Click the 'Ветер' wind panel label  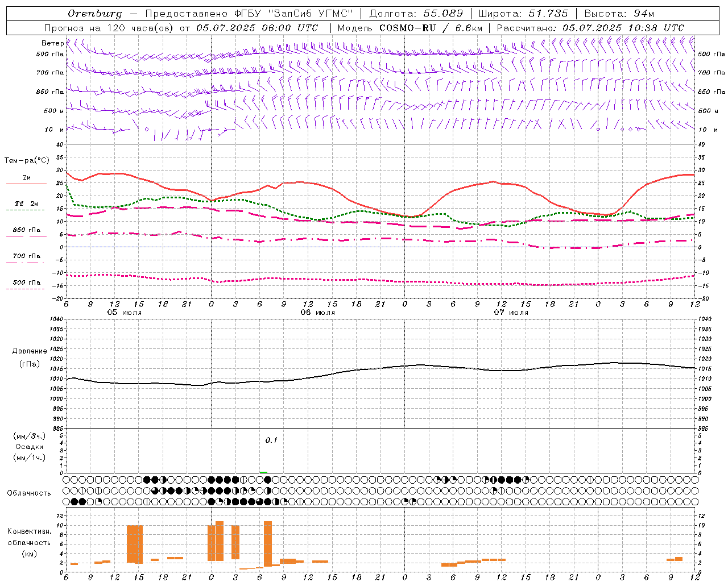pos(53,43)
